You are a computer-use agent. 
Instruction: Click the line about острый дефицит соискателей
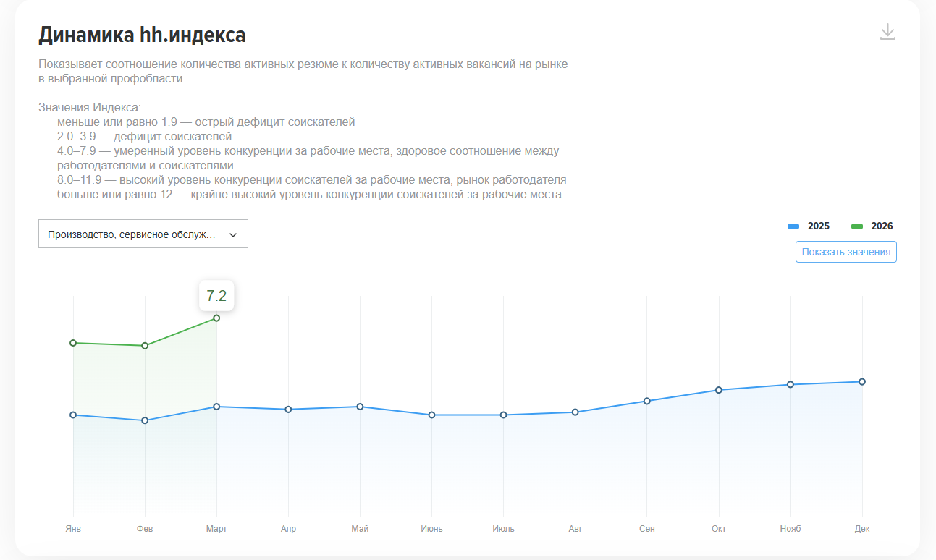pos(206,122)
